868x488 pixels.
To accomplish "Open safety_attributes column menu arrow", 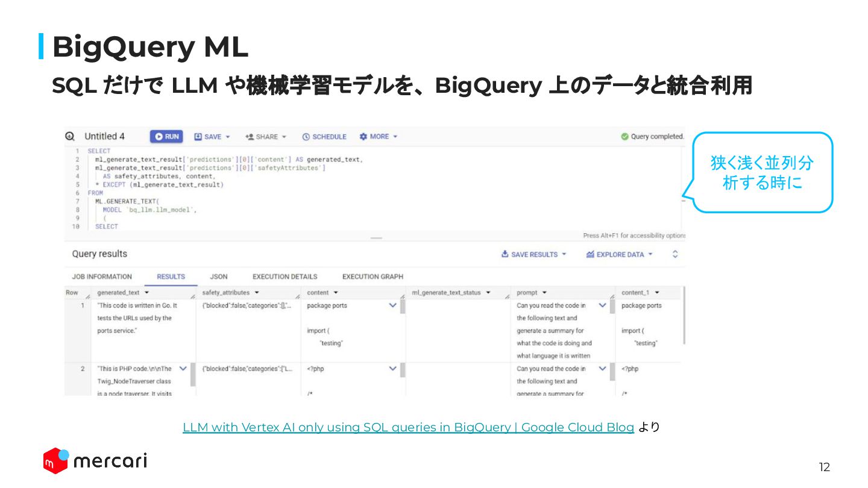I will coord(257,293).
